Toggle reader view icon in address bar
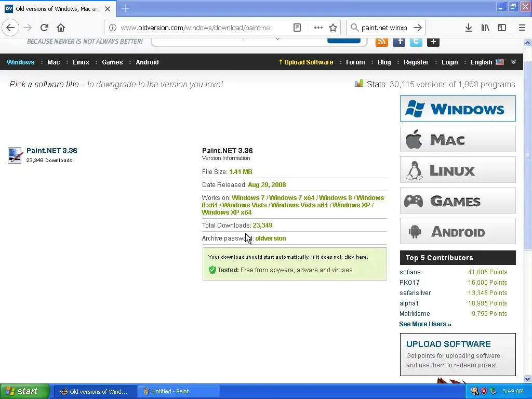The width and height of the screenshot is (532, 399). click(x=297, y=28)
